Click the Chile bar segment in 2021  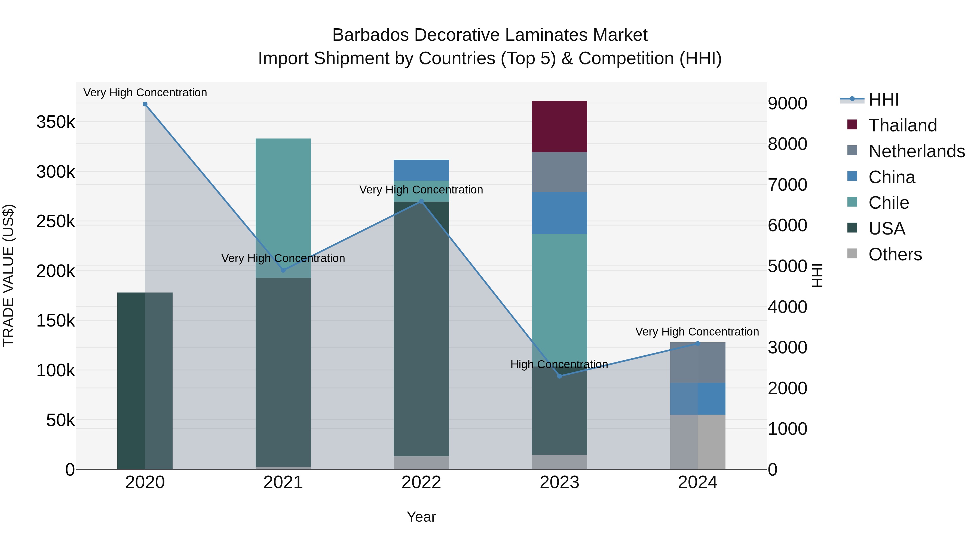click(x=283, y=208)
